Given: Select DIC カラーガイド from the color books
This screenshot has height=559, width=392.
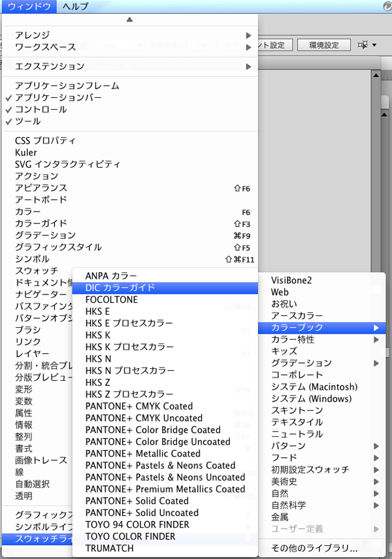Looking at the screenshot, I should click(x=120, y=287).
